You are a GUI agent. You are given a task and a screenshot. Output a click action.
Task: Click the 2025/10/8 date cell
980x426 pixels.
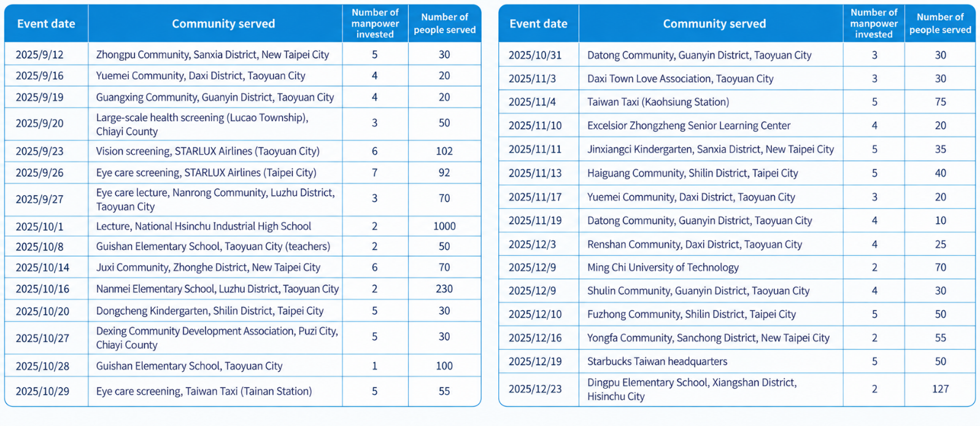(40, 247)
